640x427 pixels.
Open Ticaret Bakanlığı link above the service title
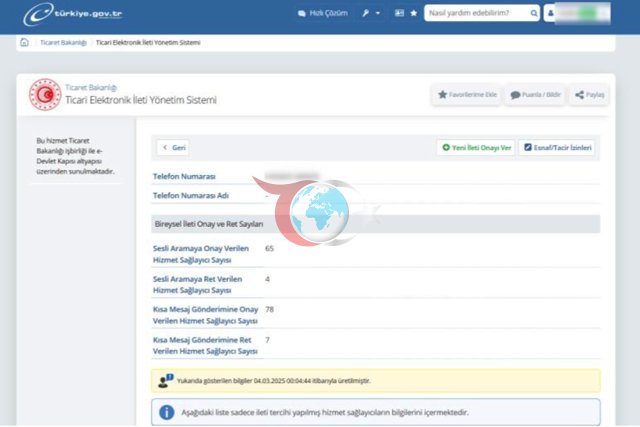(x=91, y=87)
